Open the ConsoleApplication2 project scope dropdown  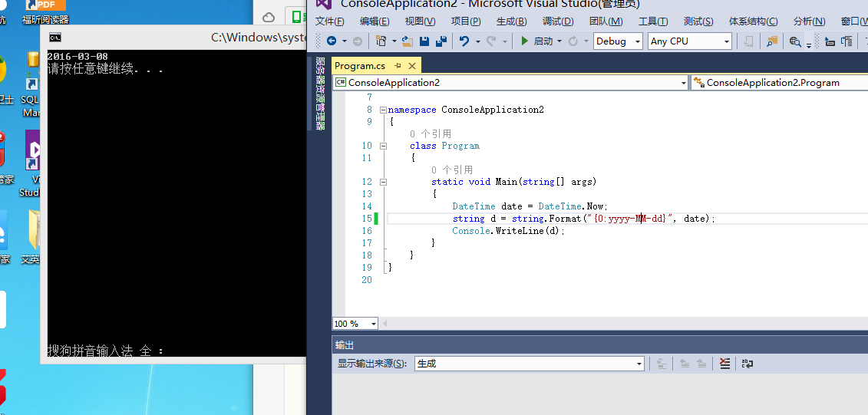[x=510, y=82]
